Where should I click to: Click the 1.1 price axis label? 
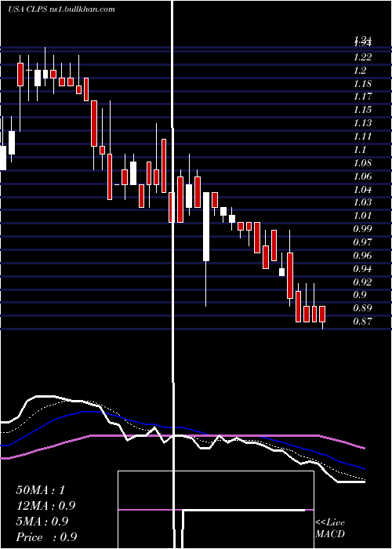(x=360, y=149)
